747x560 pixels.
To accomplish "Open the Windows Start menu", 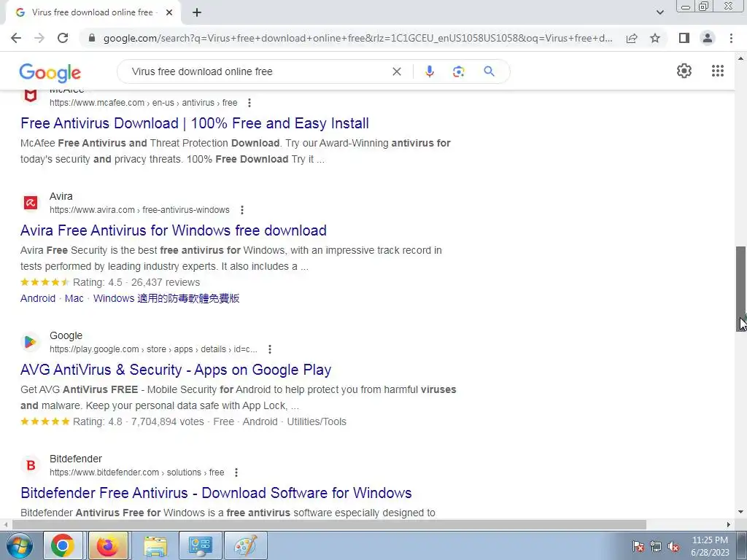I will pos(19,545).
